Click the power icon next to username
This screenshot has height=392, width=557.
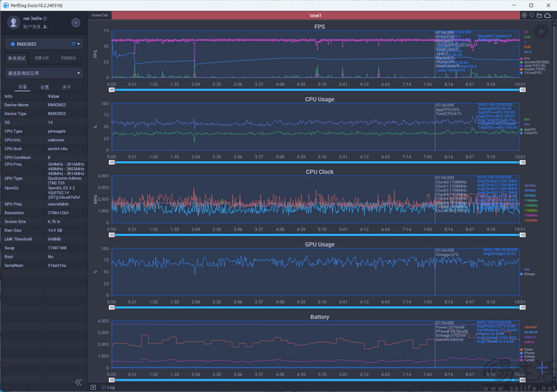click(45, 19)
